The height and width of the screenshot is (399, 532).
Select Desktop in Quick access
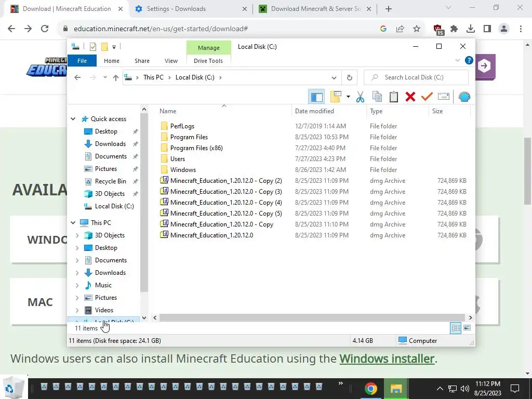point(106,131)
